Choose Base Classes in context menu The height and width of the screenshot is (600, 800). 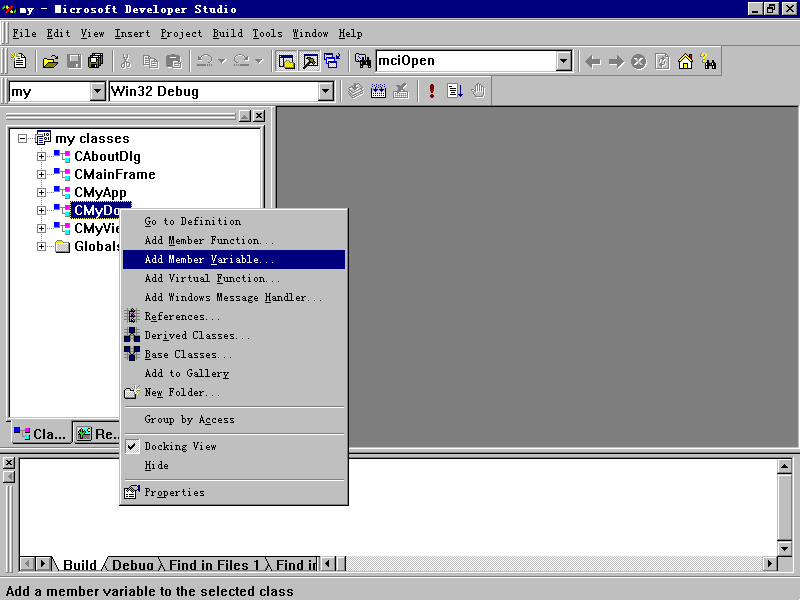point(234,354)
